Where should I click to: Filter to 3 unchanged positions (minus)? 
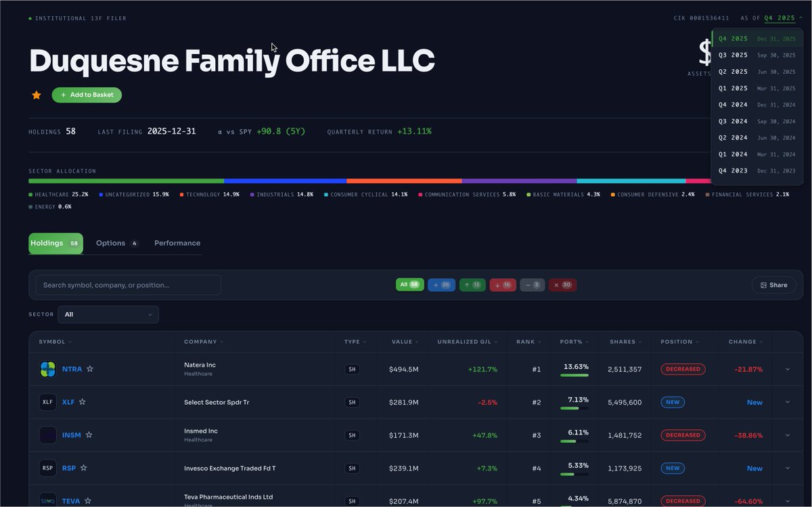533,285
